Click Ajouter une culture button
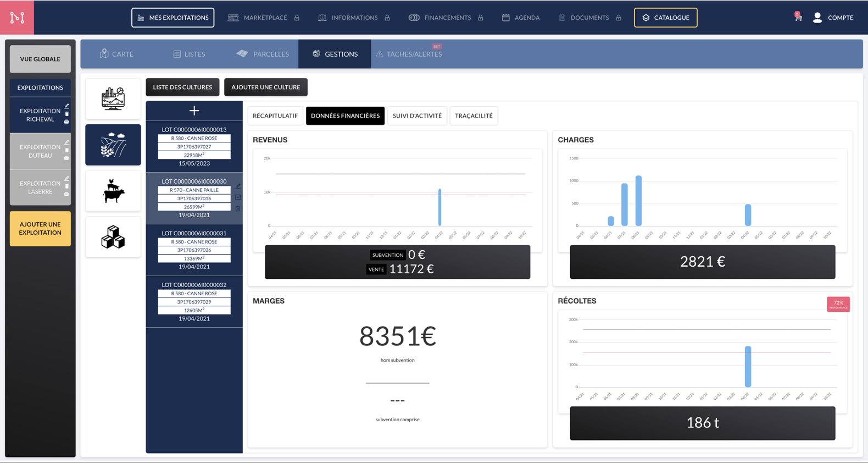 point(265,87)
